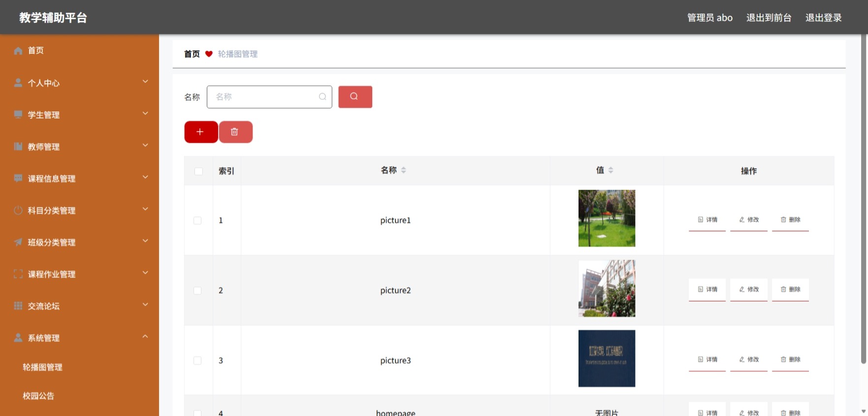Click the red heart breadcrumb separator
The image size is (868, 416).
pos(209,54)
